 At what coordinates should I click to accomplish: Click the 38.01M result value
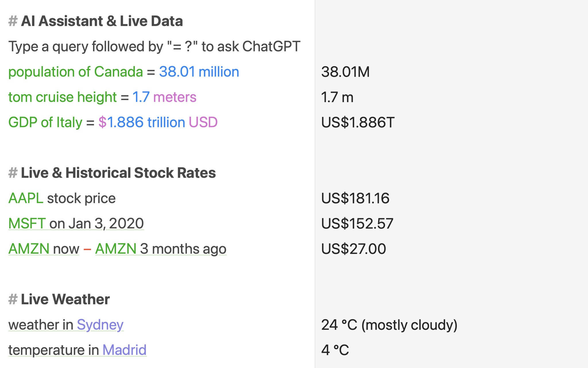345,72
